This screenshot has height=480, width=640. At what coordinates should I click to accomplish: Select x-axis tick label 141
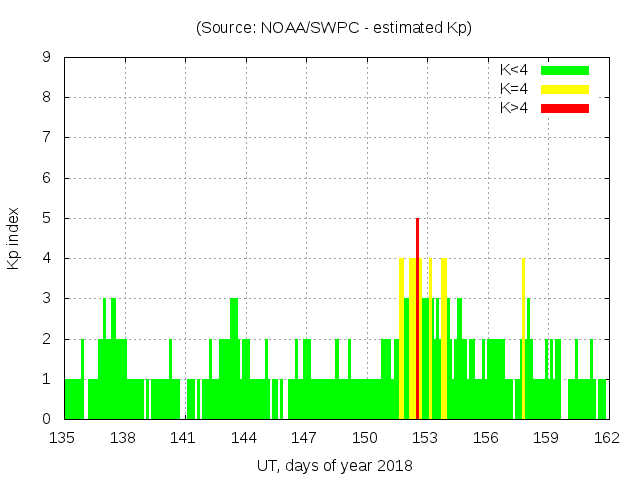(184, 438)
